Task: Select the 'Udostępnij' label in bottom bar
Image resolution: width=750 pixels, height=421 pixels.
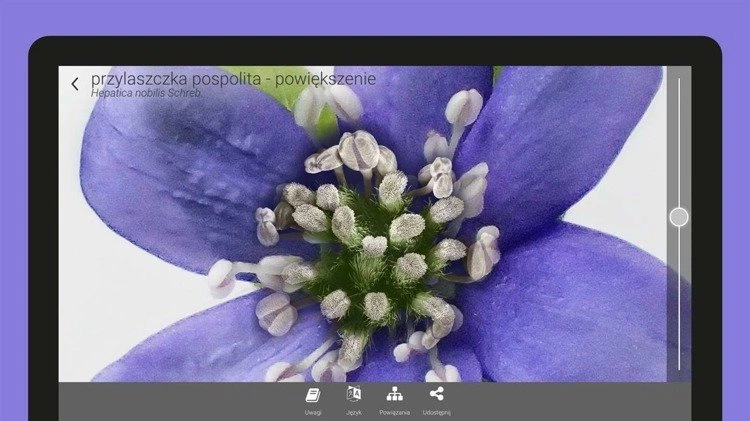Action: pyautogui.click(x=436, y=411)
